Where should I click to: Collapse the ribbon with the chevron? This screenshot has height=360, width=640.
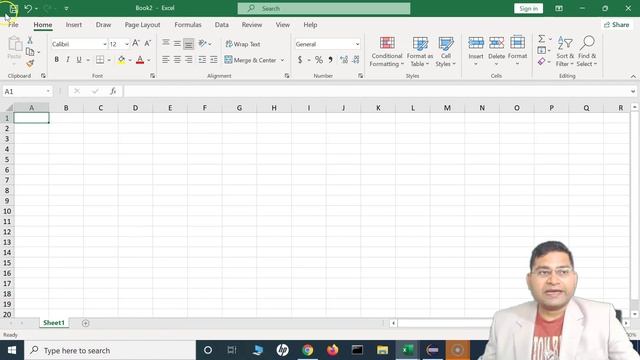pos(633,76)
